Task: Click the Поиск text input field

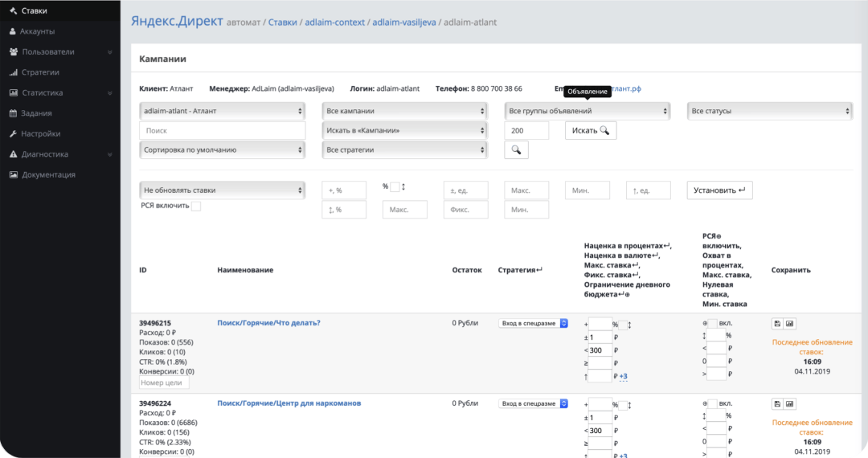Action: click(222, 130)
